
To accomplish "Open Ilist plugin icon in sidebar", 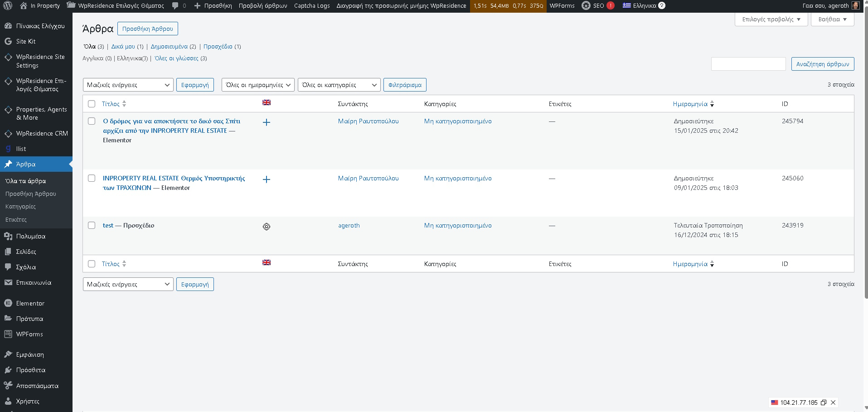I will (x=8, y=149).
